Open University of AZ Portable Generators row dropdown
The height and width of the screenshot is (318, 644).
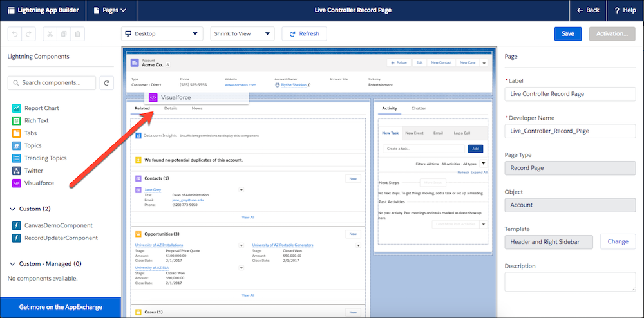click(358, 245)
